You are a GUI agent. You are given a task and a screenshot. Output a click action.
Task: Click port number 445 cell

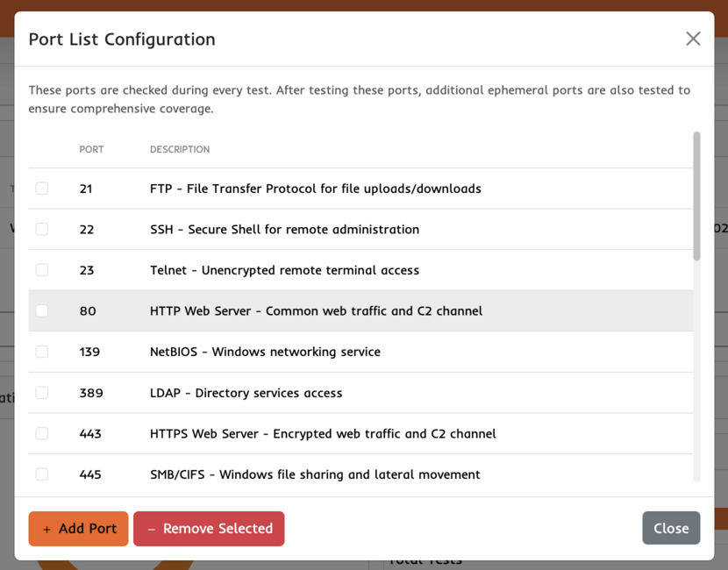click(90, 474)
